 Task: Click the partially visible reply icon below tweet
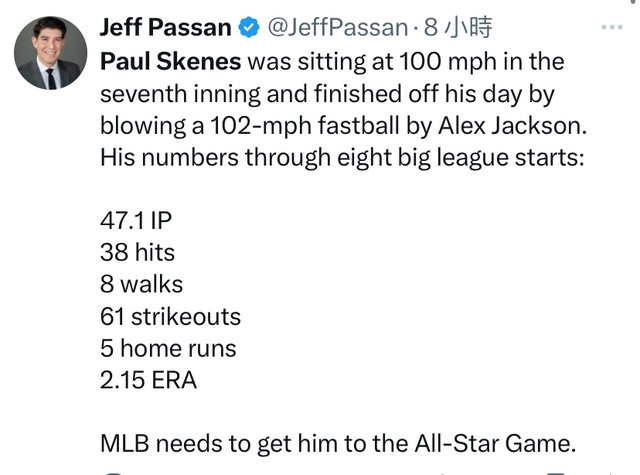point(114,473)
